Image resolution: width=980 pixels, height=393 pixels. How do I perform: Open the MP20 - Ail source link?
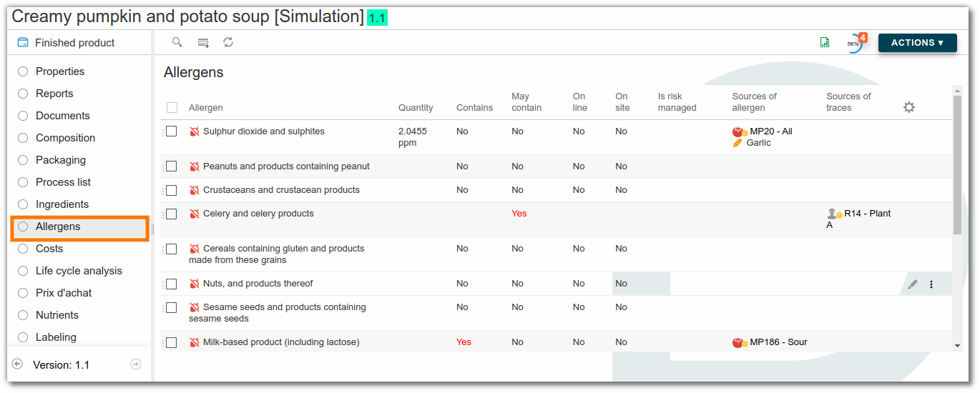[770, 131]
